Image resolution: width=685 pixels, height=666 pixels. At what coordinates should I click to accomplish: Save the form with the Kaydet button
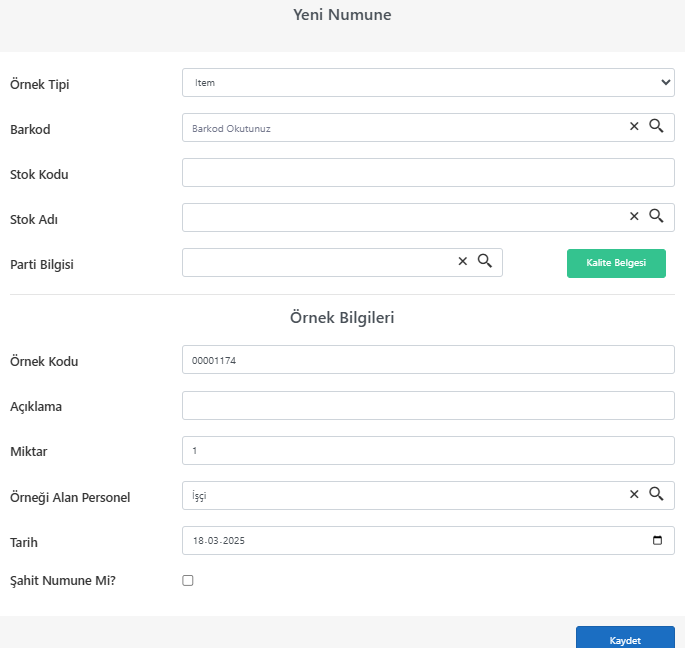pyautogui.click(x=625, y=638)
